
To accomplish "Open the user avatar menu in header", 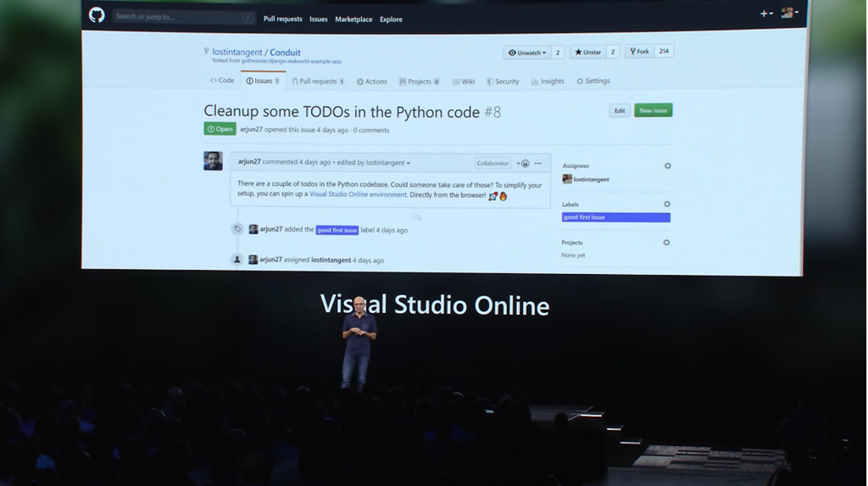I will 790,13.
